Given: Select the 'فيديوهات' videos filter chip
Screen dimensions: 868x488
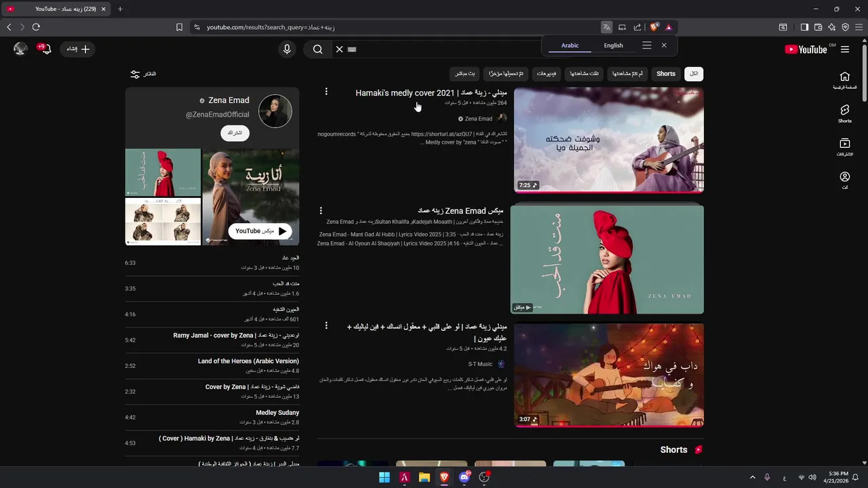Looking at the screenshot, I should tap(547, 74).
